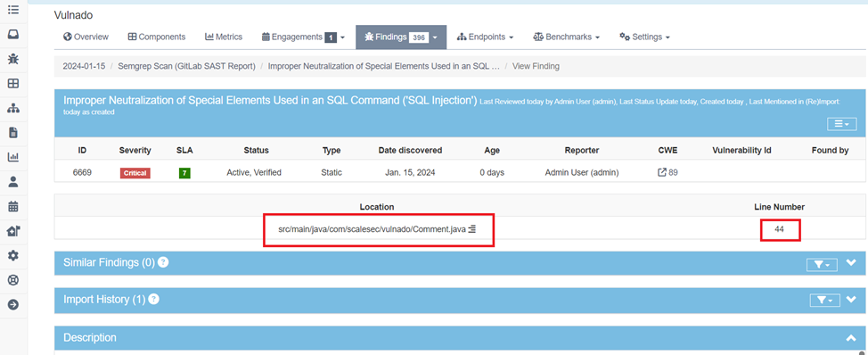
Task: Open the Settings dropdown tab
Action: (644, 37)
